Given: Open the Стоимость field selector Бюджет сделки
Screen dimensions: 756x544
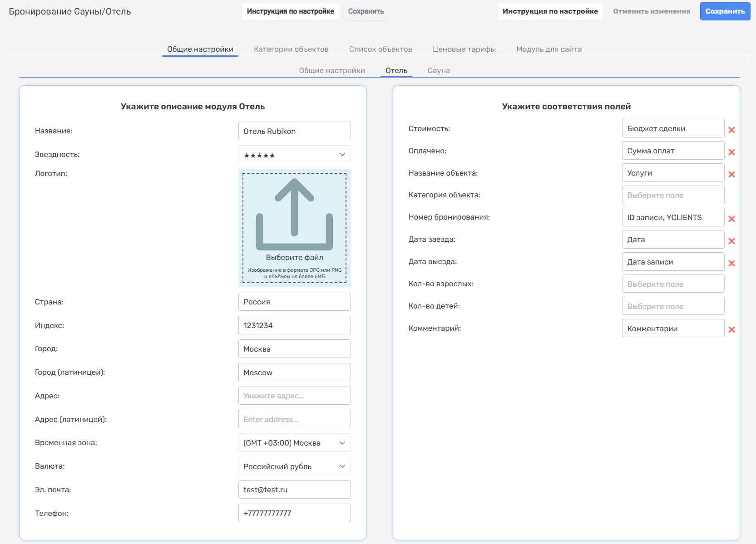Looking at the screenshot, I should coord(673,128).
